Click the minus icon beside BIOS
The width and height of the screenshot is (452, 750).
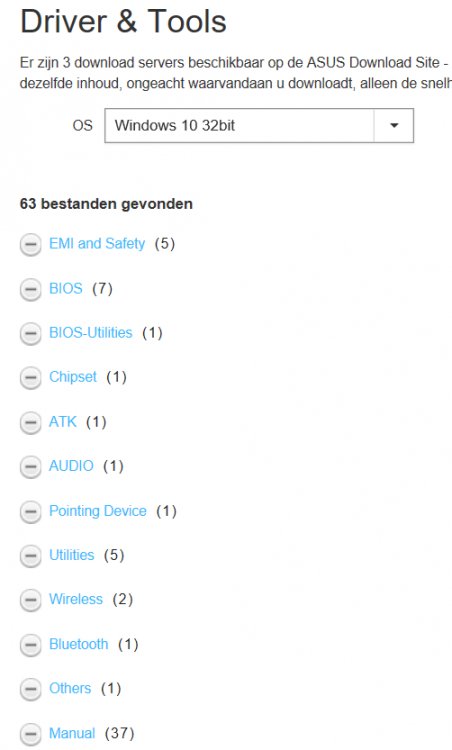point(30,289)
